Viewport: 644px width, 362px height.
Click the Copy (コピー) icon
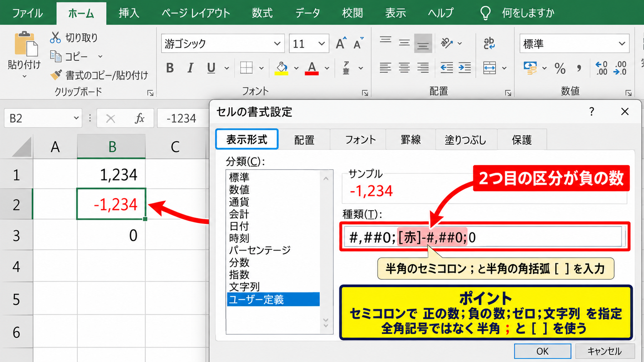pos(56,56)
